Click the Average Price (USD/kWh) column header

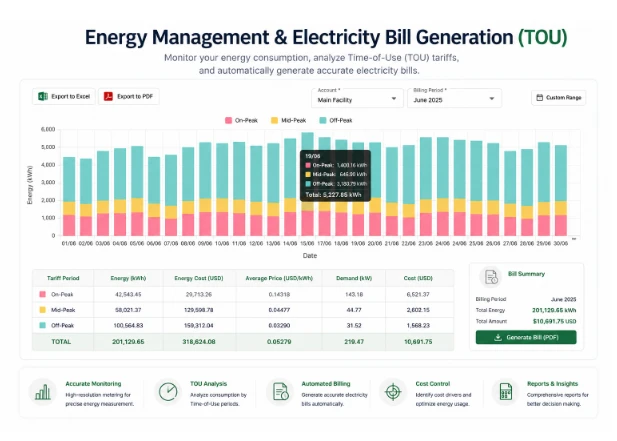(x=279, y=278)
